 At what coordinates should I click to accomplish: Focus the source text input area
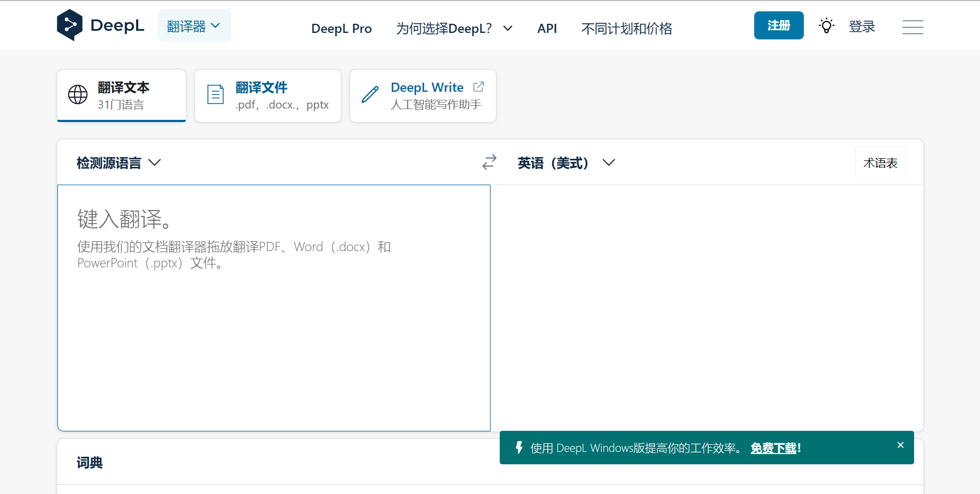coord(274,308)
